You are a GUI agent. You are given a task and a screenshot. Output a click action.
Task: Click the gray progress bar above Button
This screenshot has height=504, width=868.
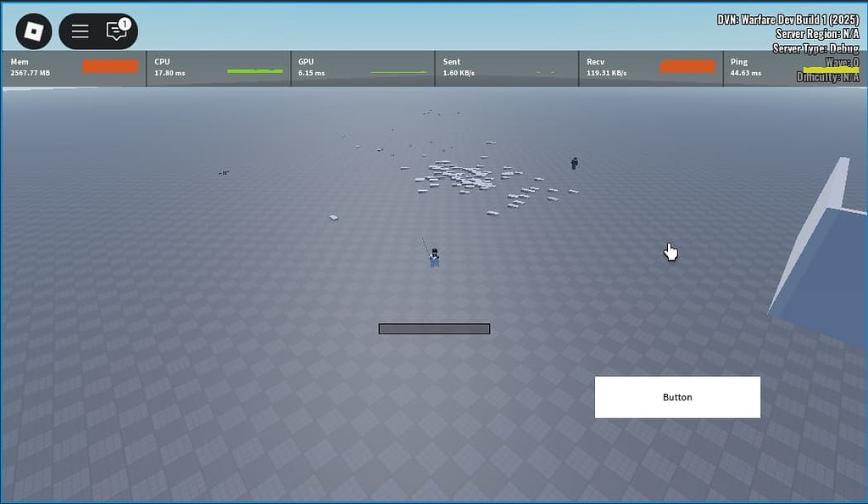[434, 328]
